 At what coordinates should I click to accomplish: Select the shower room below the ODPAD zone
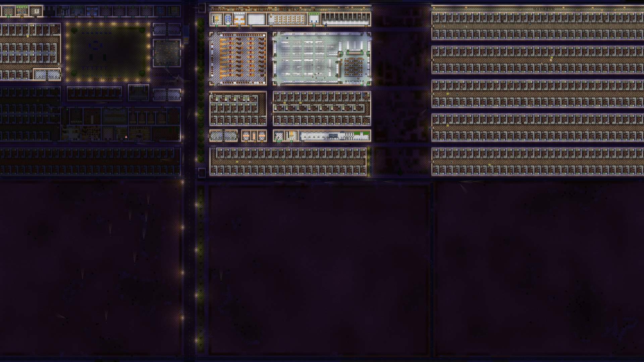167,95
